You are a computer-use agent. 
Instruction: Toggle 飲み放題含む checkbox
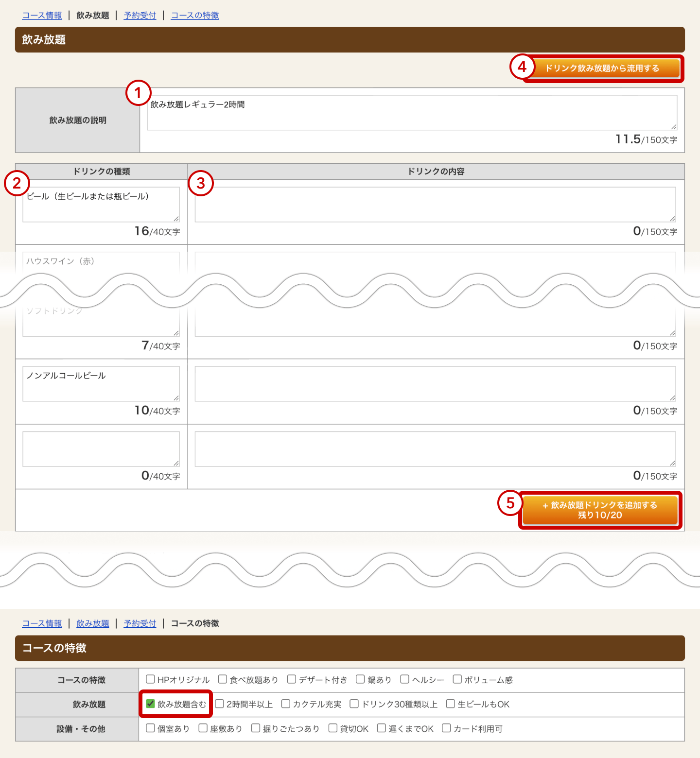[151, 704]
